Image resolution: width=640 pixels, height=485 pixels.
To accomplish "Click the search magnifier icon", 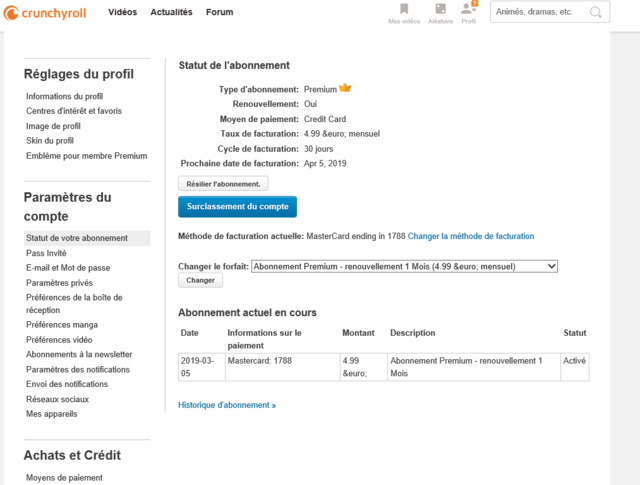I will point(596,12).
